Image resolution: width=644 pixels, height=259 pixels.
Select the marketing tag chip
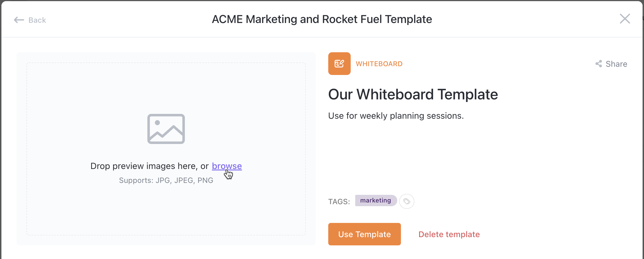[x=376, y=200]
